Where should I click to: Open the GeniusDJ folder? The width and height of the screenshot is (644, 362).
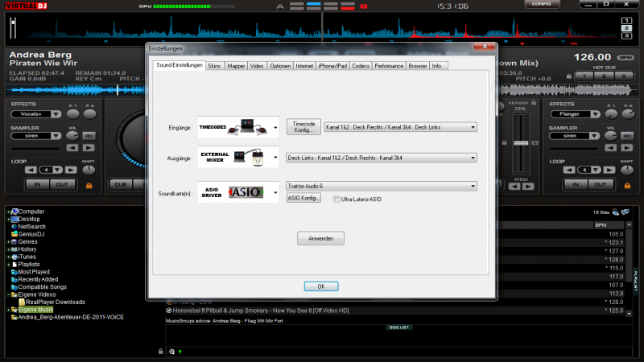point(31,234)
